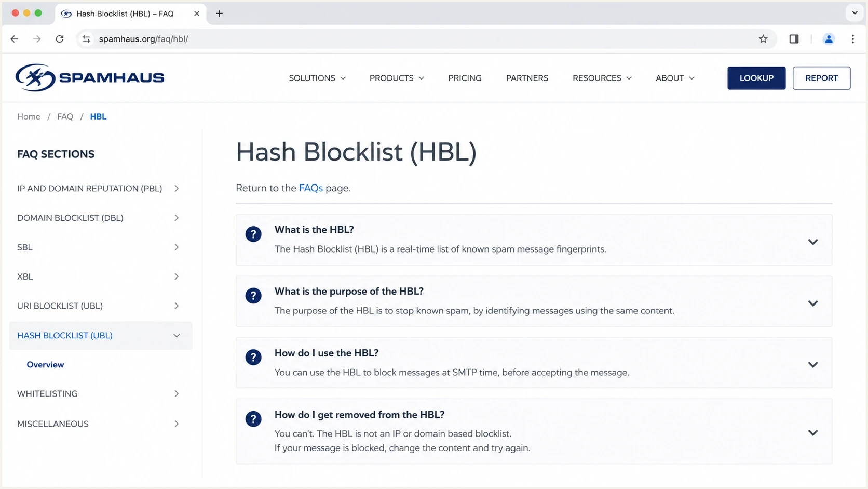View site information icon in address bar
The height and width of the screenshot is (489, 868).
tap(86, 39)
